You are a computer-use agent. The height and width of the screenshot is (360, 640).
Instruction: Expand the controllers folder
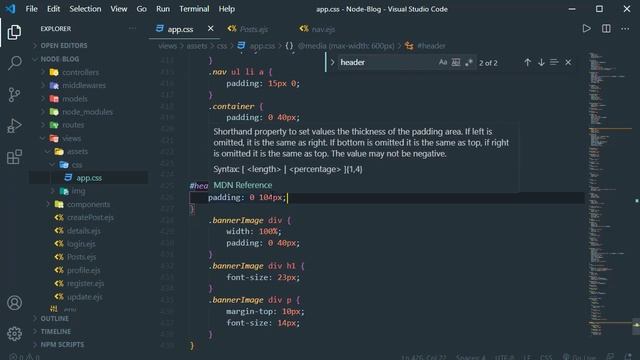80,72
